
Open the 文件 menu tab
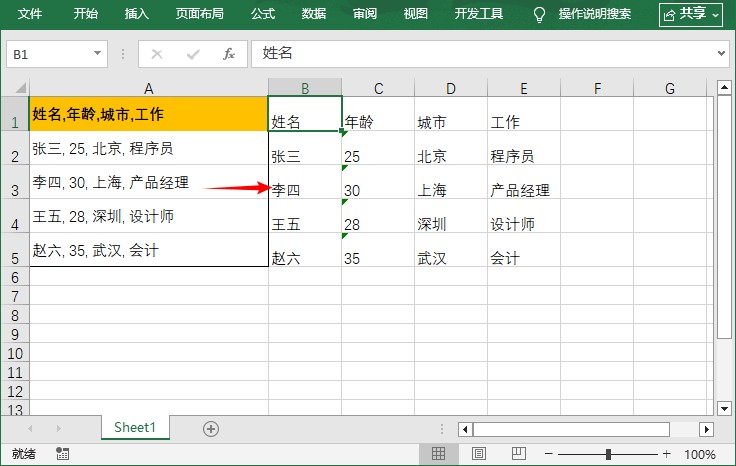tap(30, 14)
